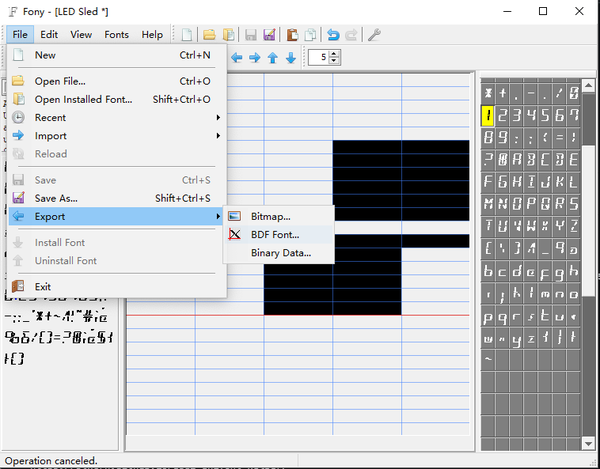The width and height of the screenshot is (600, 469).
Task: Choose New from the File menu
Action: [x=117, y=55]
